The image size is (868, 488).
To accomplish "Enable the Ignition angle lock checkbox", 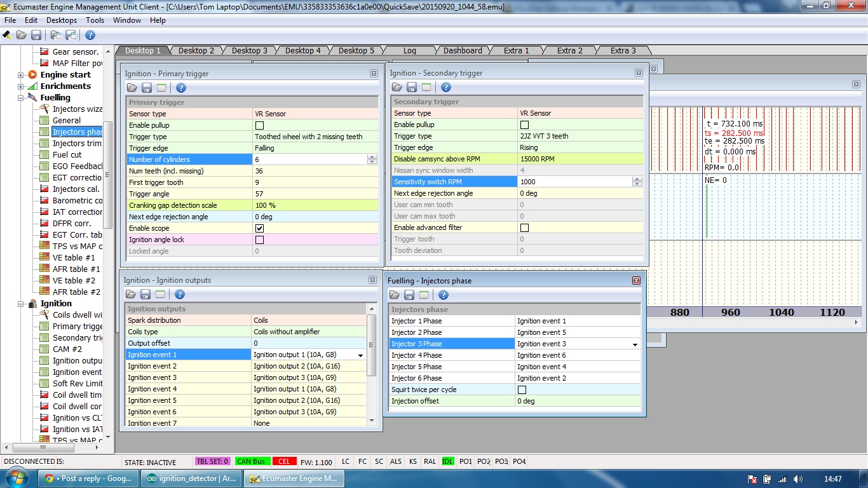I will point(259,240).
